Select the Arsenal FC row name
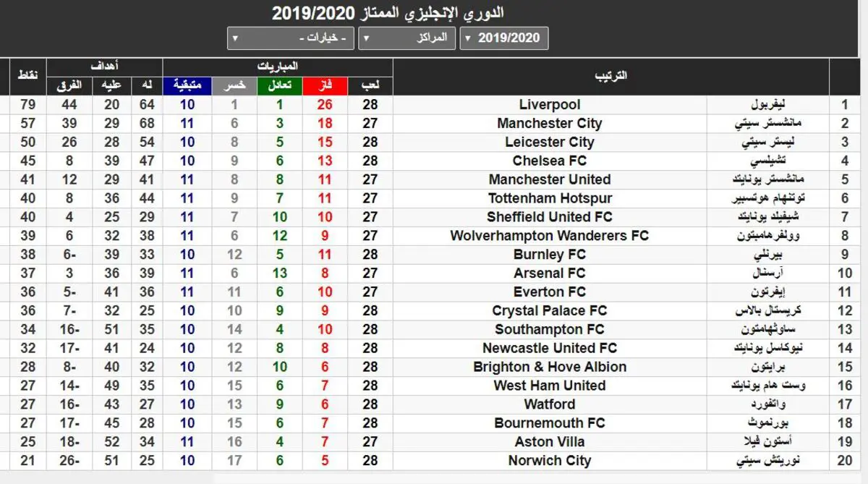 (x=550, y=273)
